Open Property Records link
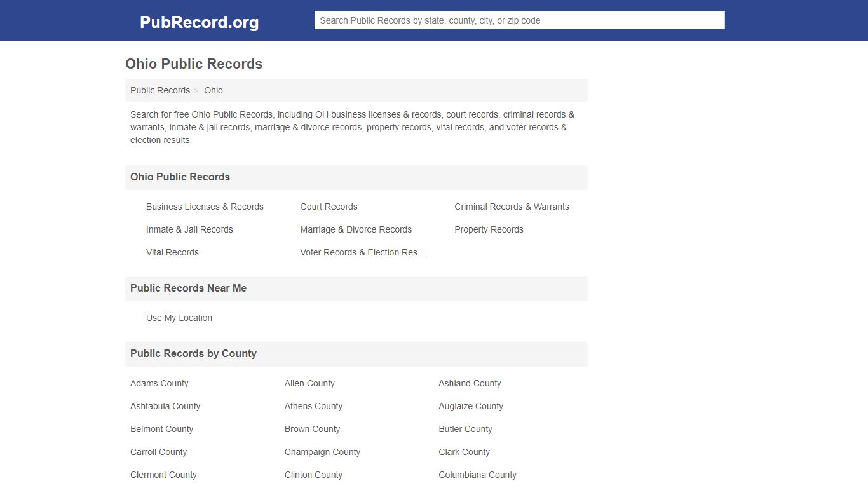 point(489,229)
